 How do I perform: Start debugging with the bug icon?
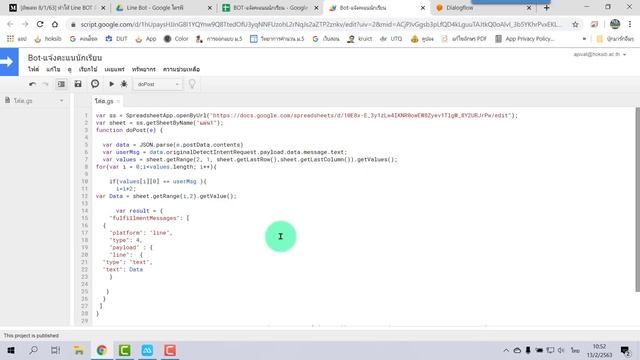[124, 84]
